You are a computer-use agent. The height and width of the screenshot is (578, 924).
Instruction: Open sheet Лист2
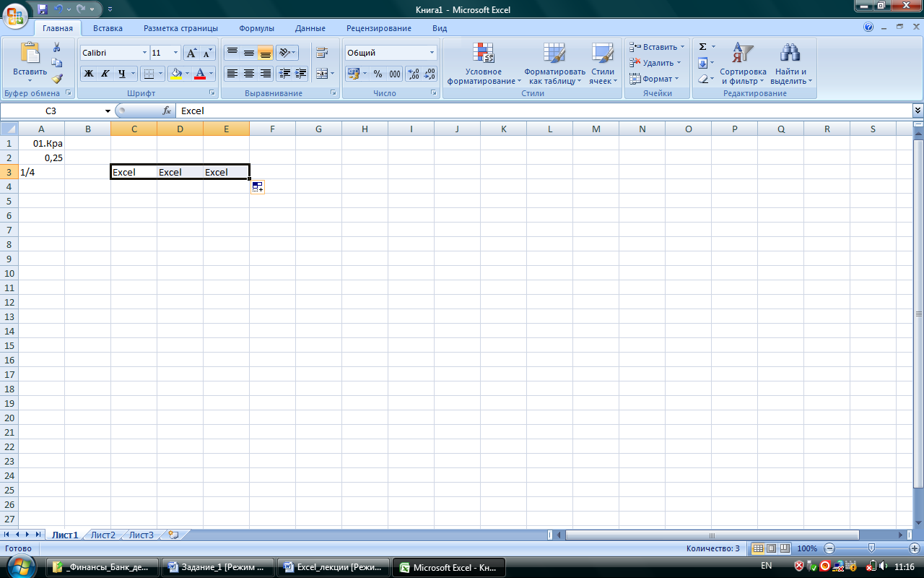[103, 535]
